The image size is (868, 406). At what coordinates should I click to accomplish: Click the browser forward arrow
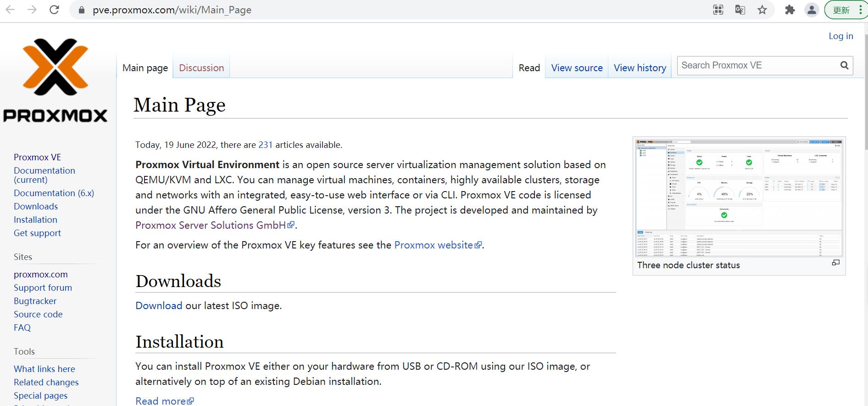point(32,10)
